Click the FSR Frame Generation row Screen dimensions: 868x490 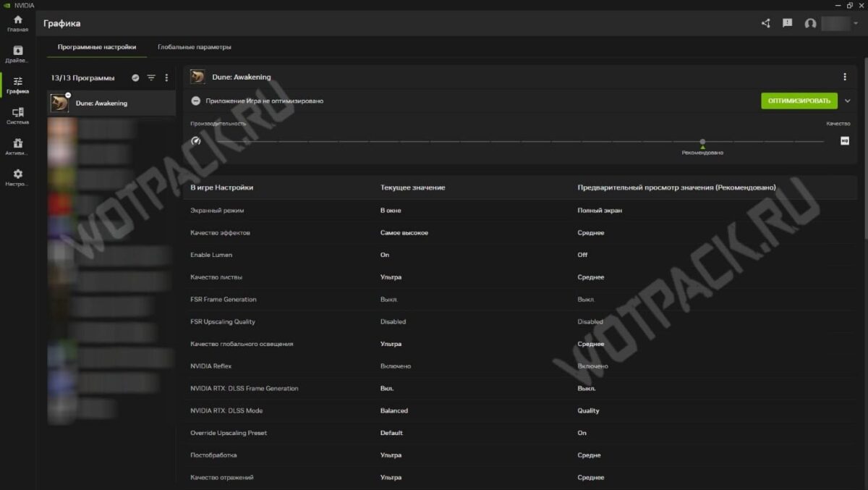click(519, 300)
